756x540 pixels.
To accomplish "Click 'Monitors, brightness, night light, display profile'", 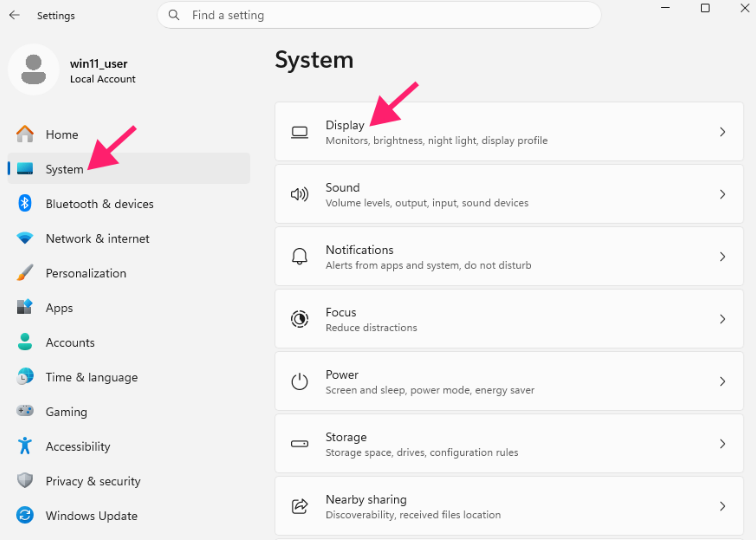I will 436,140.
